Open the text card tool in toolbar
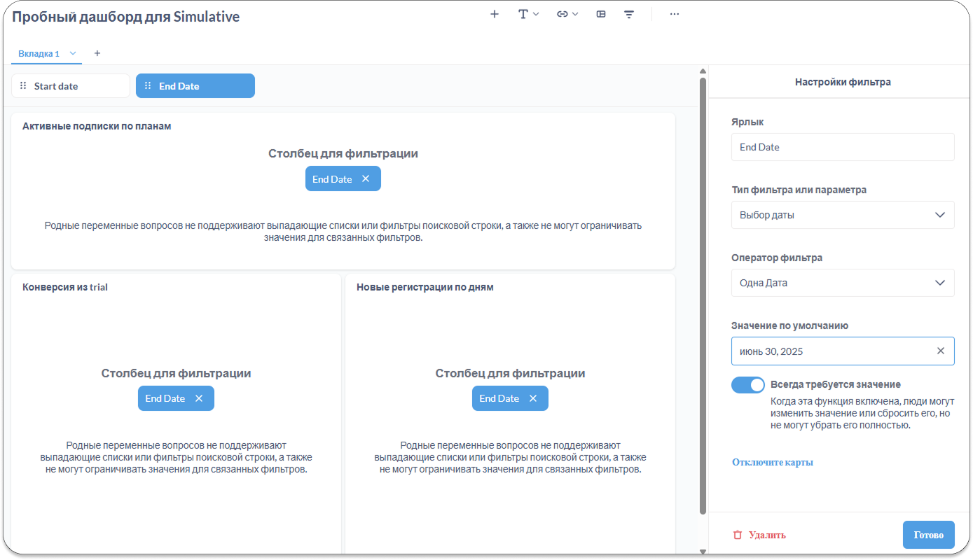The image size is (973, 560). tap(527, 14)
